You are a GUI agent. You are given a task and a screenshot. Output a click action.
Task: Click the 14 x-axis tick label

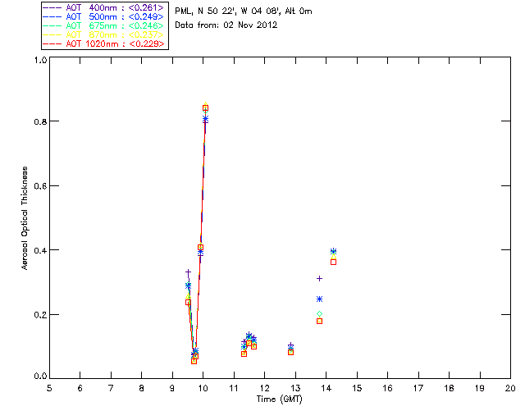pyautogui.click(x=326, y=388)
